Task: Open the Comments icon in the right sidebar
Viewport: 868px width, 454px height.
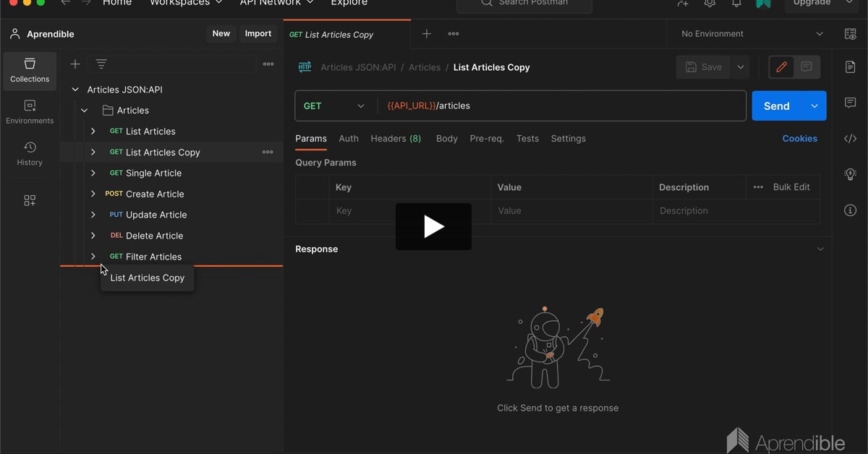Action: [851, 103]
